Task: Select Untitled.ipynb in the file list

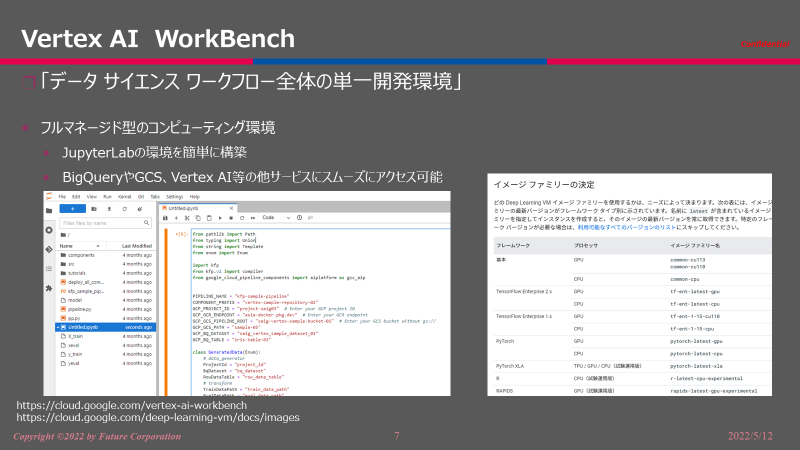Action: pos(106,327)
